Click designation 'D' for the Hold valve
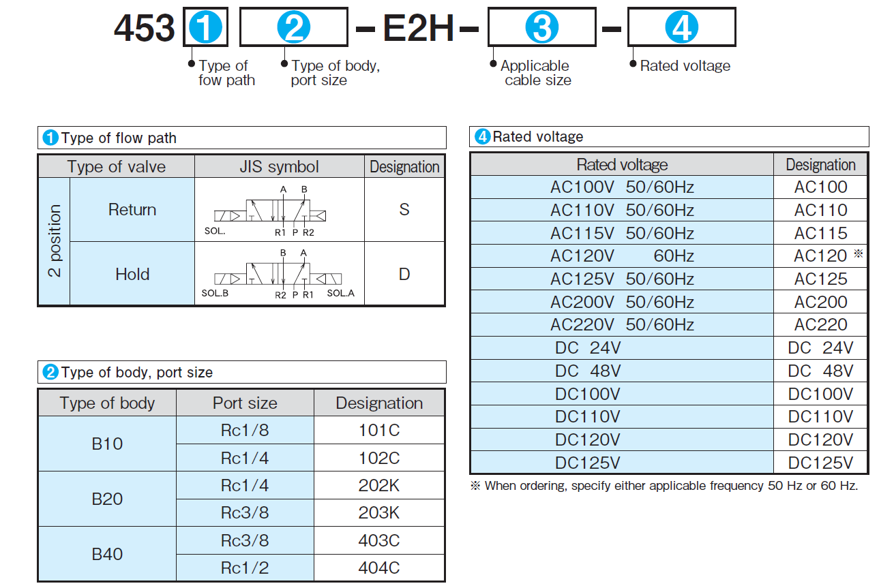This screenshot has height=588, width=894. coord(404,274)
